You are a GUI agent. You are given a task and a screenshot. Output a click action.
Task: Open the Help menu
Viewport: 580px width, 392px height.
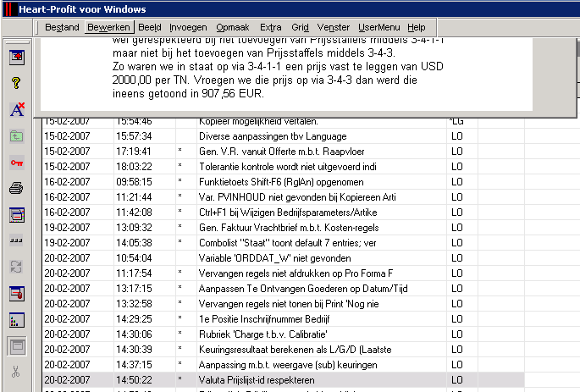[x=417, y=27]
